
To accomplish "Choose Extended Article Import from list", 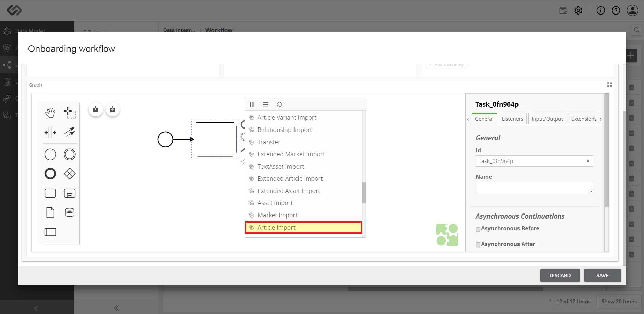I will pyautogui.click(x=304, y=178).
